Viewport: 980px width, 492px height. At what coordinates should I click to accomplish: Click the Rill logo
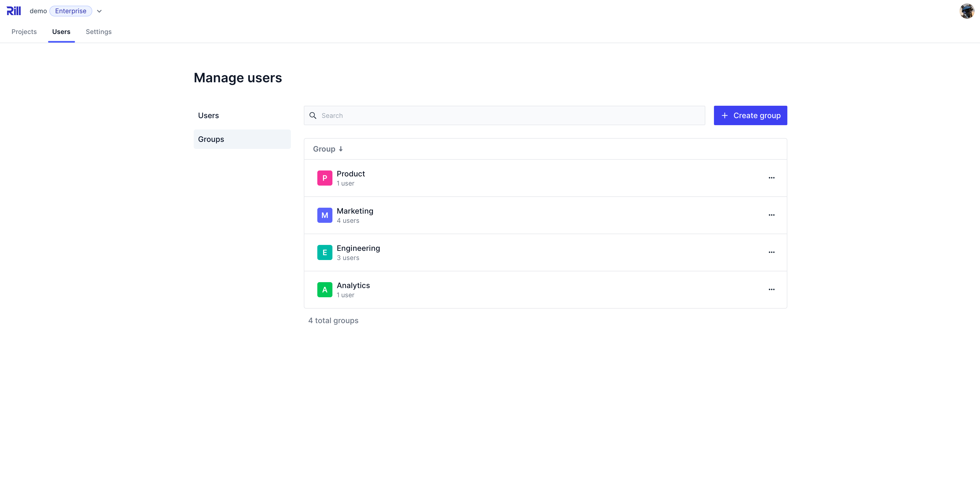tap(14, 11)
